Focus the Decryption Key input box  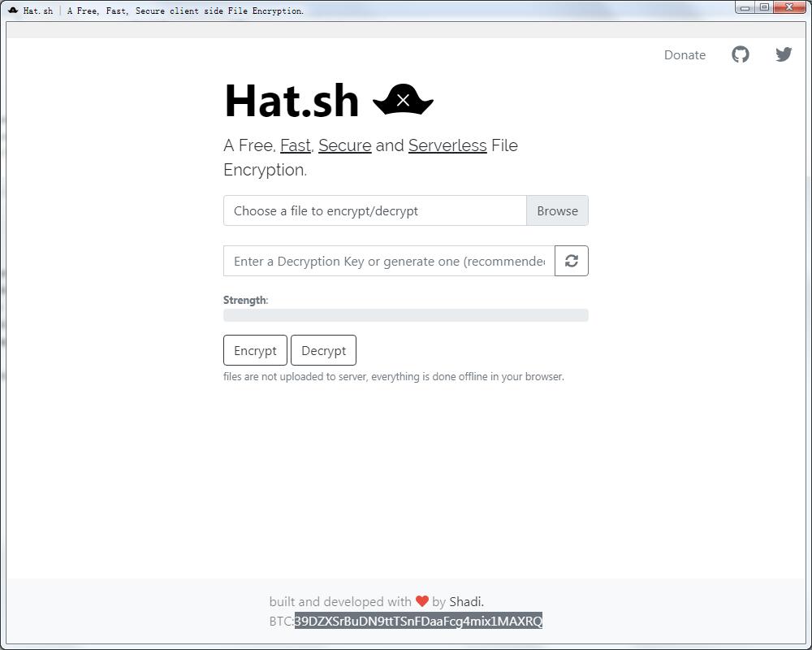pos(389,261)
